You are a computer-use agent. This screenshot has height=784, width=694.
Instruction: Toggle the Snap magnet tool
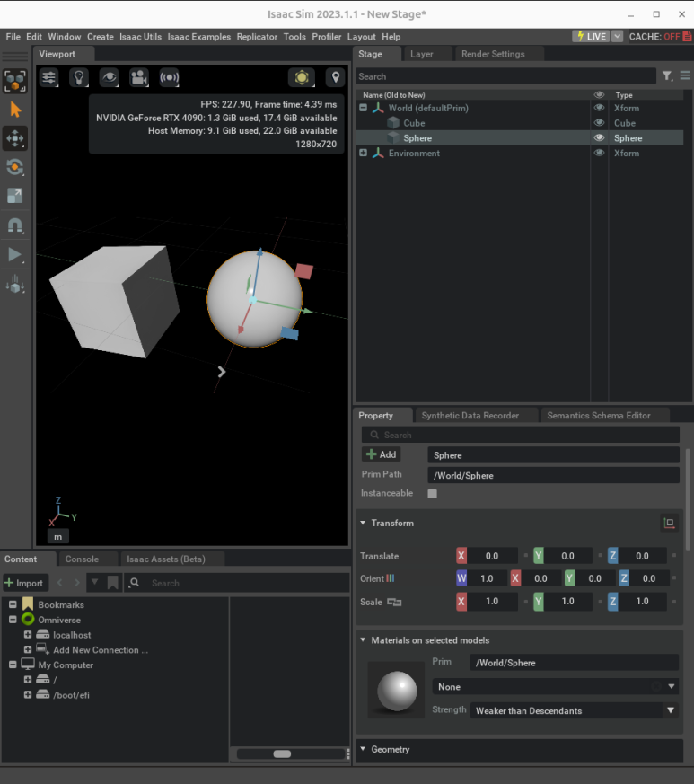[x=15, y=225]
